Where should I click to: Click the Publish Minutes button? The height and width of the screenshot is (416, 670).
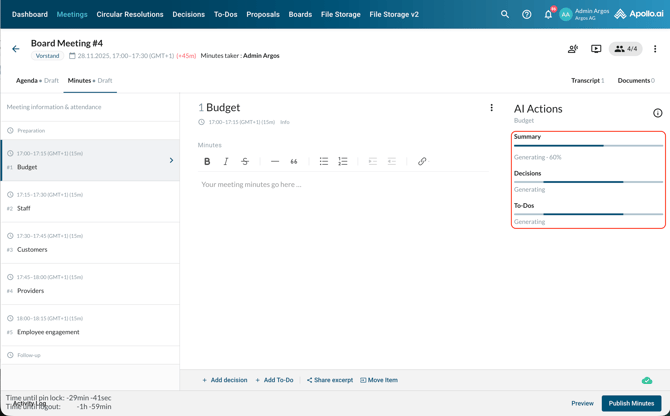click(x=631, y=403)
